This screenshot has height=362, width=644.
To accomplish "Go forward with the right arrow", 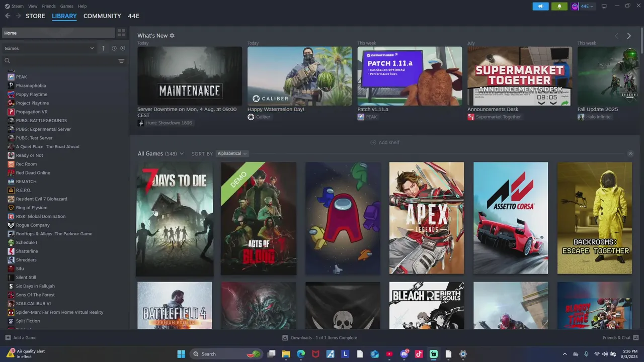I will click(x=18, y=16).
